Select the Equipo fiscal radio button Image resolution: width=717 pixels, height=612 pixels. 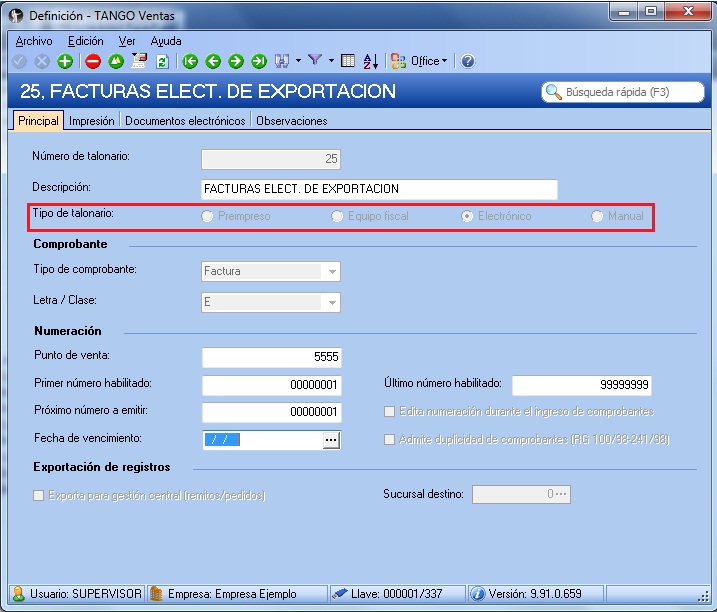coord(337,216)
